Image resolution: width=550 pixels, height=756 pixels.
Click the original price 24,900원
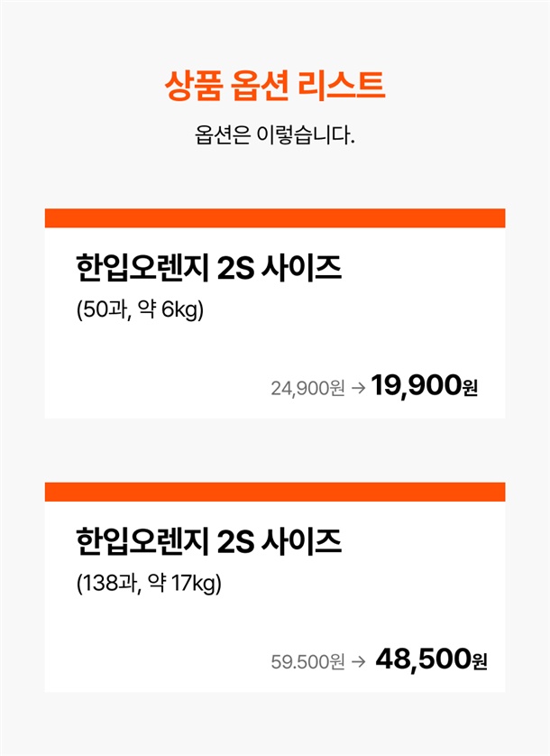coord(307,389)
